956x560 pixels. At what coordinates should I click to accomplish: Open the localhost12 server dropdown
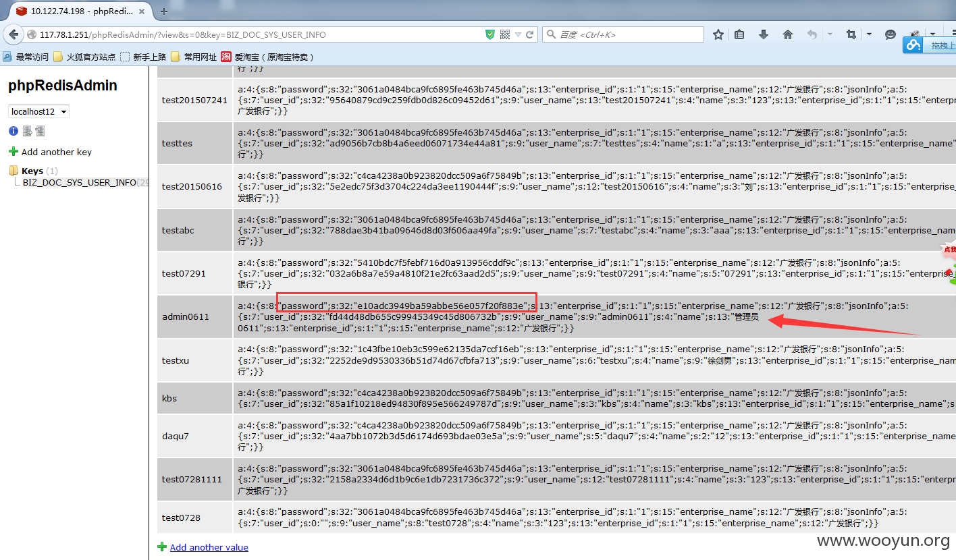38,111
